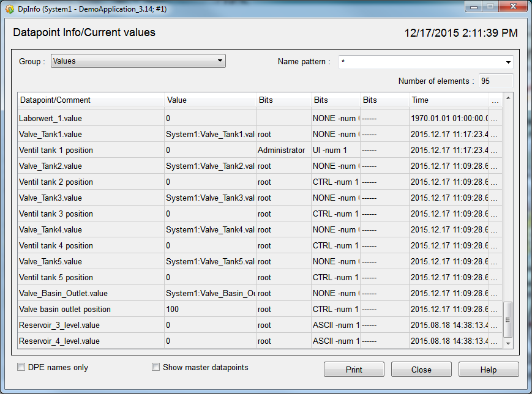The width and height of the screenshot is (532, 394).
Task: Expand the Name pattern dropdown arrow
Action: (x=508, y=62)
